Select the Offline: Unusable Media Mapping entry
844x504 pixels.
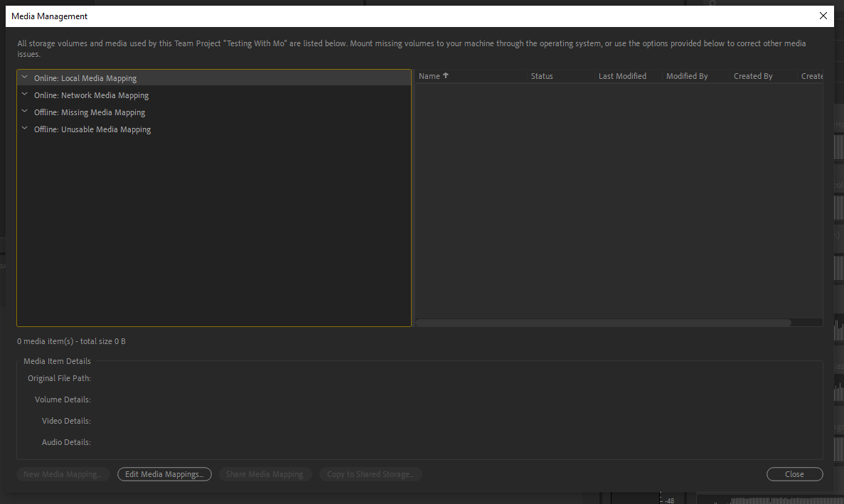(92, 129)
